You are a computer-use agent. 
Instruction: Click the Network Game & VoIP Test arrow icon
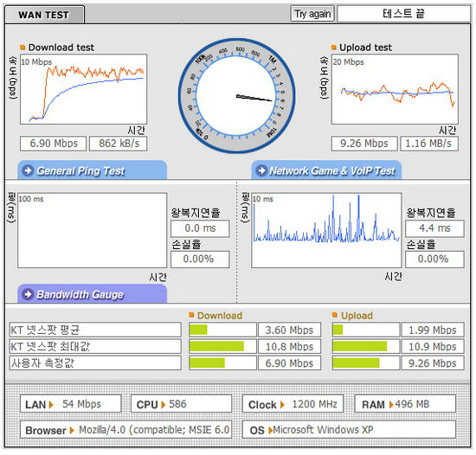(x=261, y=170)
